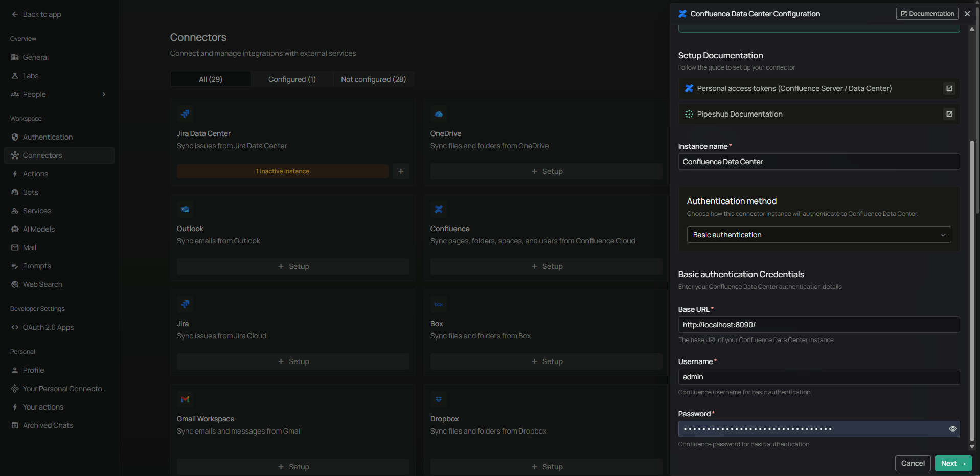This screenshot has height=476, width=980.
Task: Click Setup for Jira connector
Action: 293,361
